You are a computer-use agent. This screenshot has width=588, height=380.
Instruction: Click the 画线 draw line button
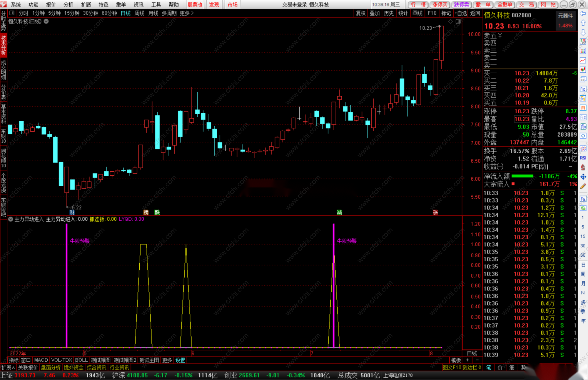pyautogui.click(x=417, y=13)
